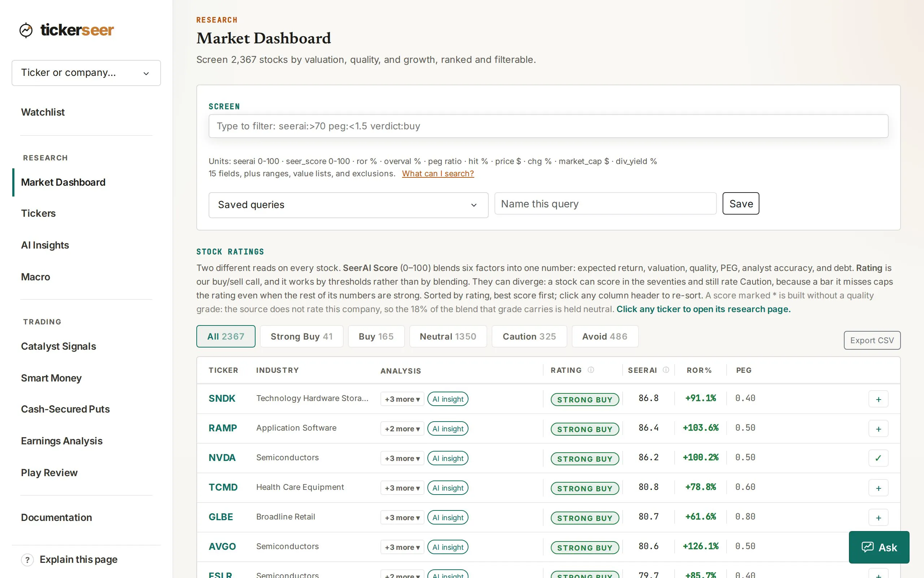Open the GLBE ticker research page
The width and height of the screenshot is (924, 578).
coord(221,517)
